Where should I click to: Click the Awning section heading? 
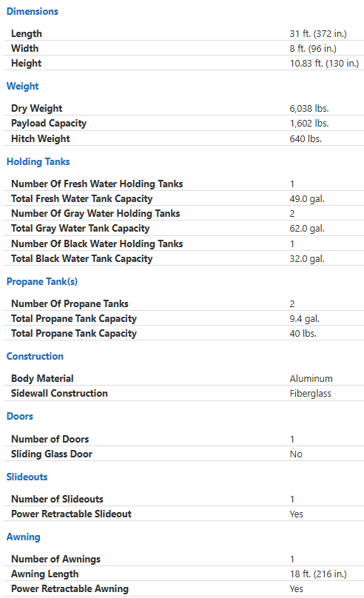23,537
